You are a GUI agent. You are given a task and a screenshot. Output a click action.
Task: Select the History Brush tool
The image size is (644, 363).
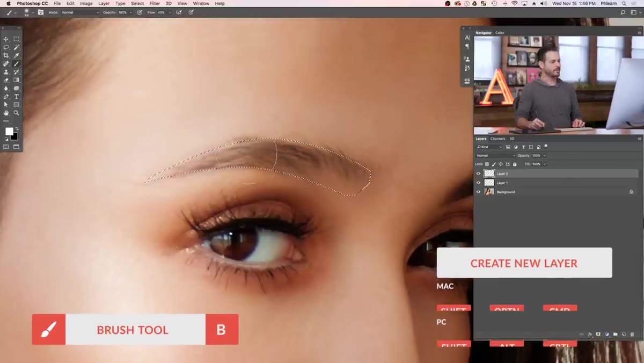(x=16, y=72)
